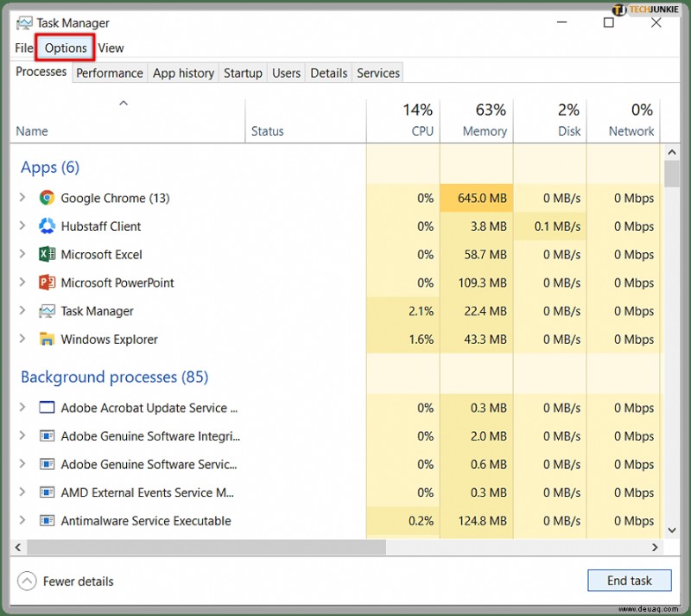This screenshot has width=691, height=616.
Task: Click the 0.1 MB/s disk cell
Action: point(550,226)
